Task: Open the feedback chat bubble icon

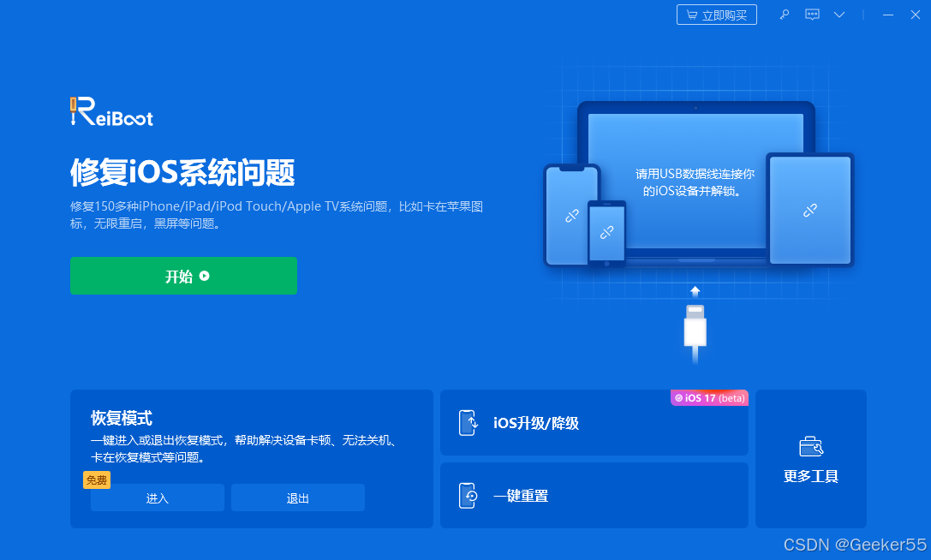Action: click(x=812, y=15)
